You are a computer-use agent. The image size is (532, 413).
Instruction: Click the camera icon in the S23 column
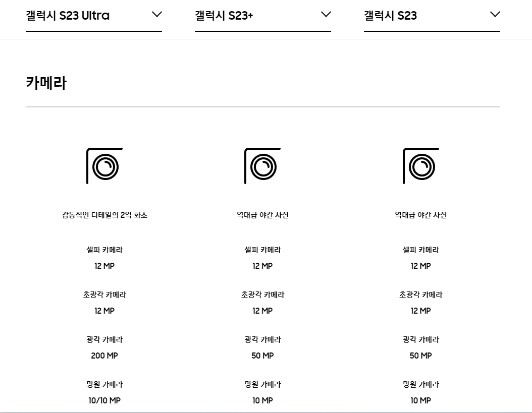click(x=421, y=166)
